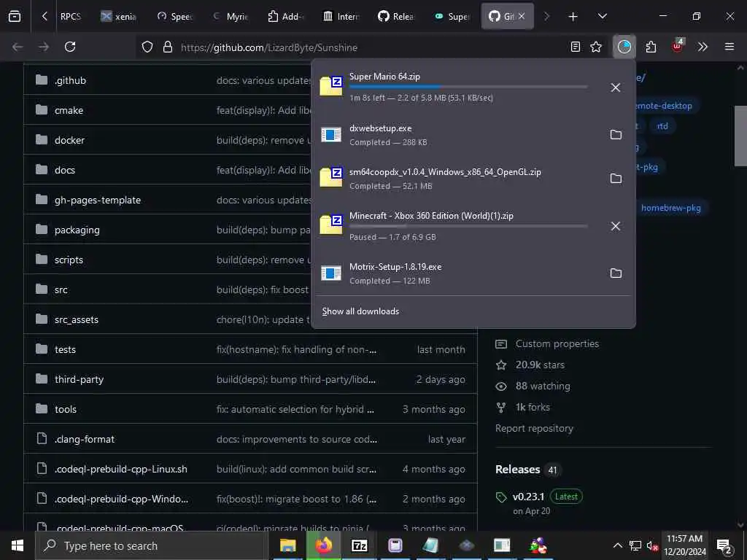Open the docker folder
Screen dimensions: 747x560
tap(69, 141)
